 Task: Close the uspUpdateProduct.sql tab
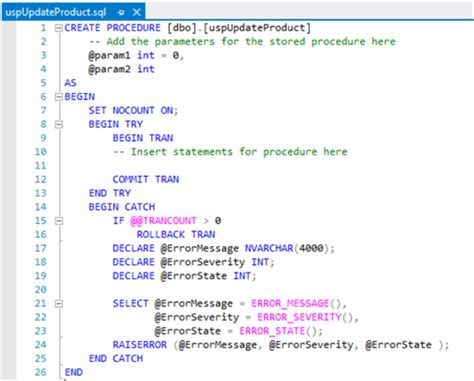click(x=137, y=12)
